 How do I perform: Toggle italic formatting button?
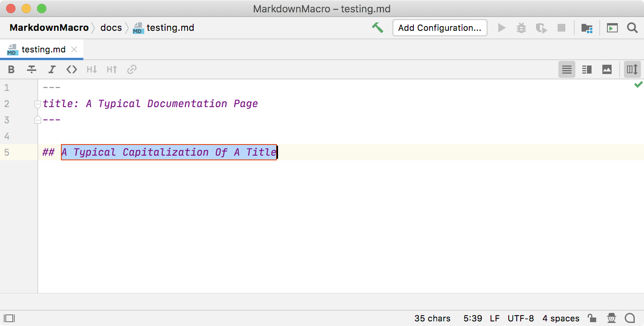[x=52, y=69]
